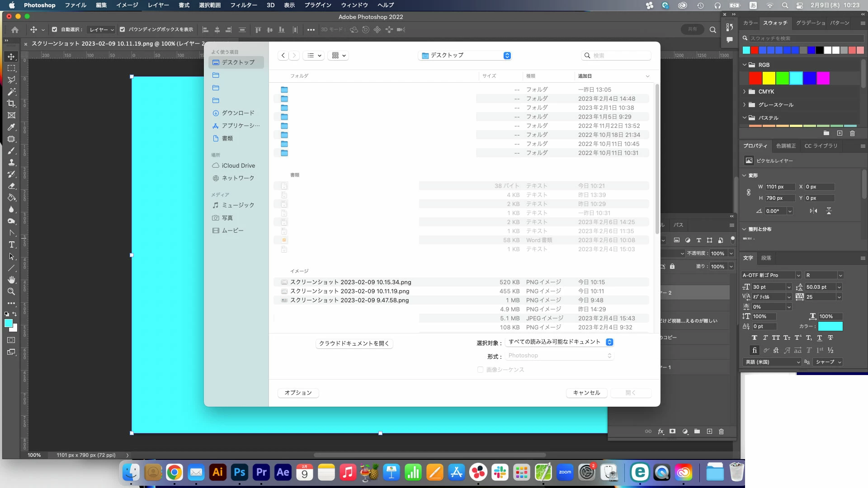
Task: Open Photoshop from the Dock
Action: coord(239,473)
